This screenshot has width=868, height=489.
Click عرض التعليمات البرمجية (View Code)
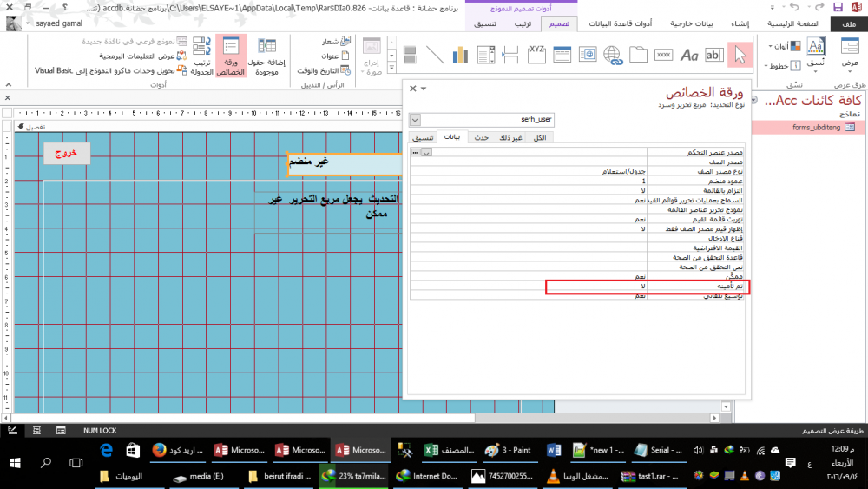point(142,56)
